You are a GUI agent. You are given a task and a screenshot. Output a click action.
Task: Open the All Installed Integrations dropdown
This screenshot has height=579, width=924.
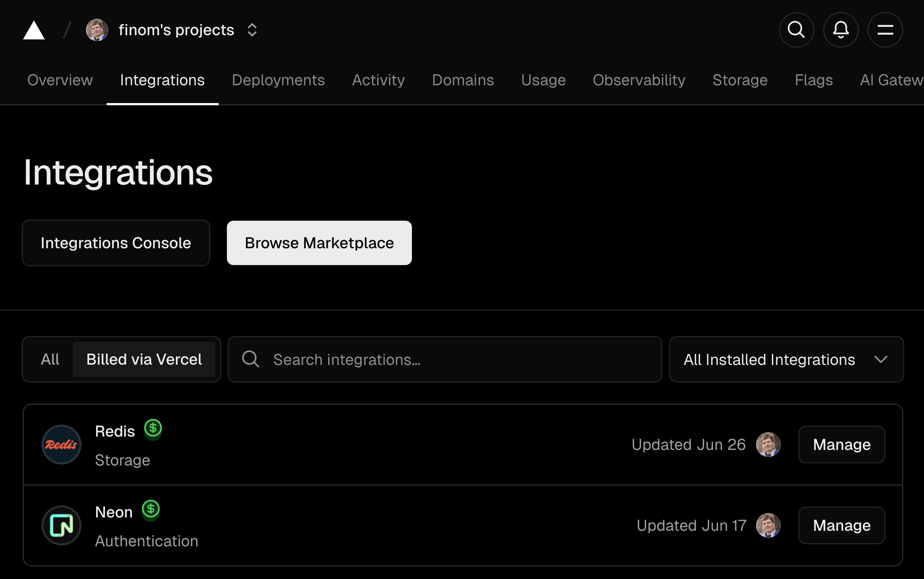[x=786, y=359]
